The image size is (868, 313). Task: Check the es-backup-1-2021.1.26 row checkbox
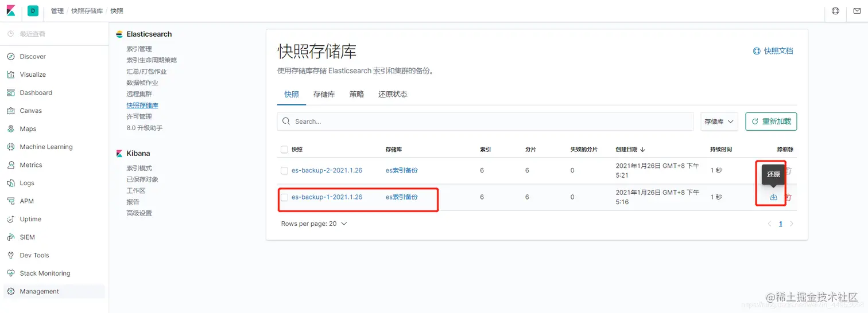click(x=284, y=197)
